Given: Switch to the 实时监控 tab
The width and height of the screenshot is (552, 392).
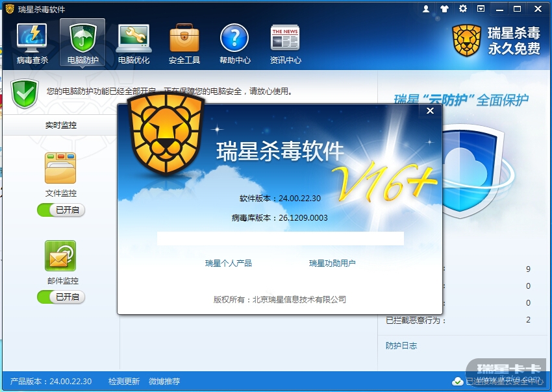Looking at the screenshot, I should pyautogui.click(x=61, y=125).
